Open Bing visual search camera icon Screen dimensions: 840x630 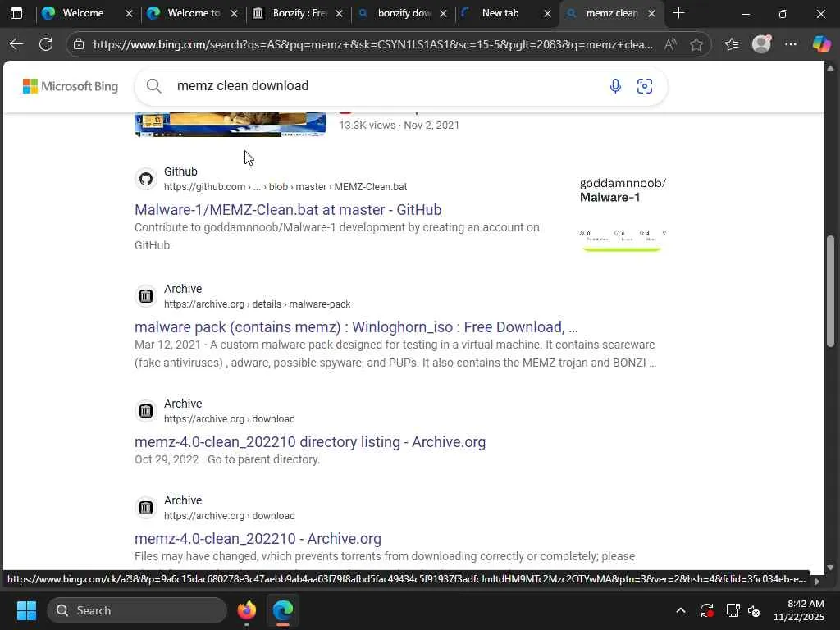click(x=645, y=85)
